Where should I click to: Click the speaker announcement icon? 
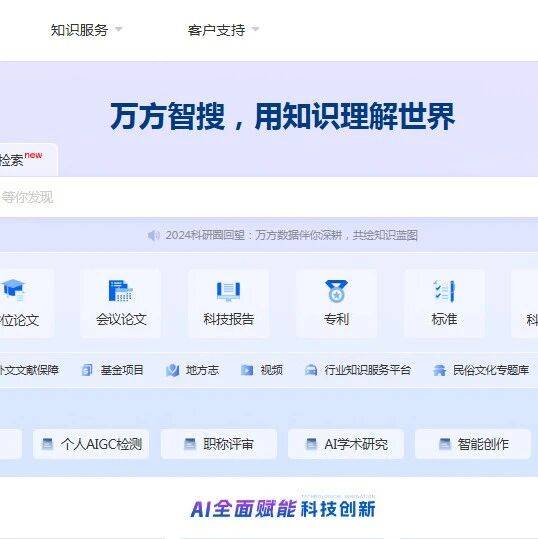point(153,235)
